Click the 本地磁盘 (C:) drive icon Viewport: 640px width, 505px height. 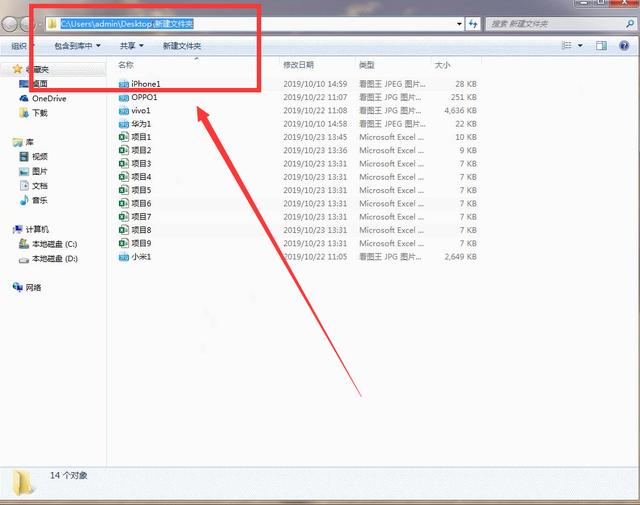tap(24, 244)
